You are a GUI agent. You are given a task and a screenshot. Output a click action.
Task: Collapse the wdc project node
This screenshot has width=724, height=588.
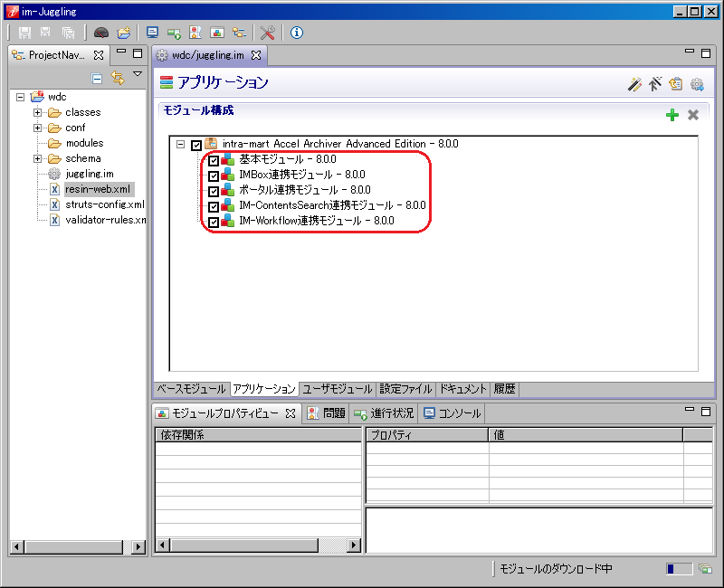(20, 97)
